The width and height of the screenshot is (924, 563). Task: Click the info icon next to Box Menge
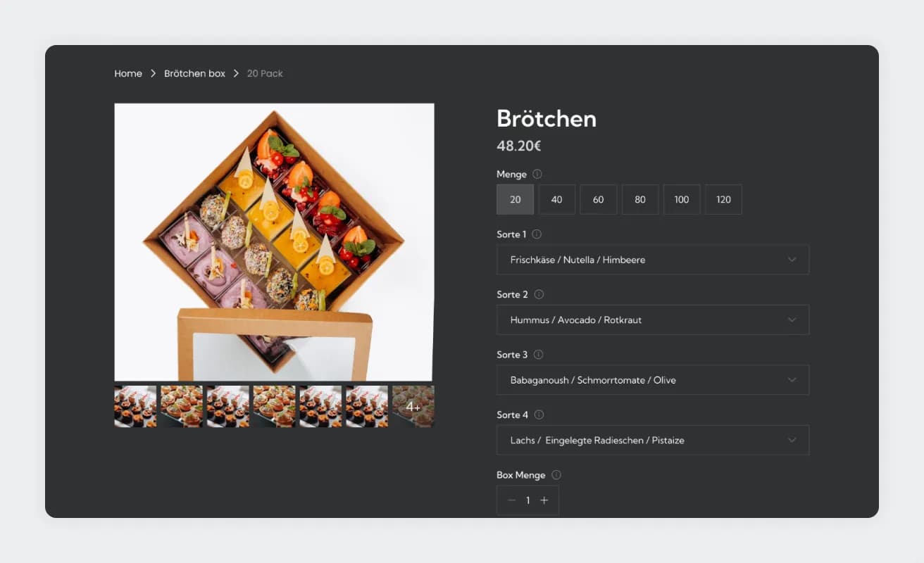click(556, 475)
